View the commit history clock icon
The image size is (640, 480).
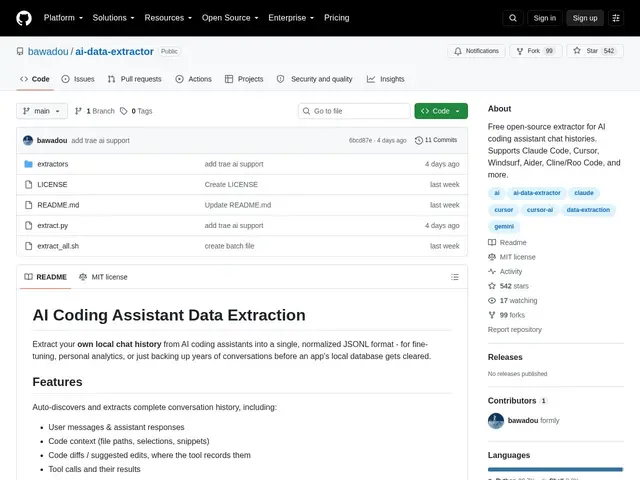(418, 140)
